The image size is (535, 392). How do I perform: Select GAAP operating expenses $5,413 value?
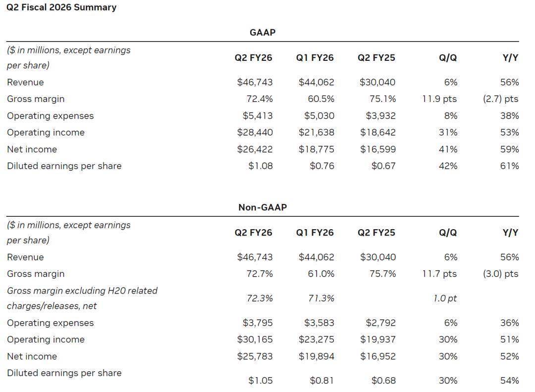pos(258,115)
